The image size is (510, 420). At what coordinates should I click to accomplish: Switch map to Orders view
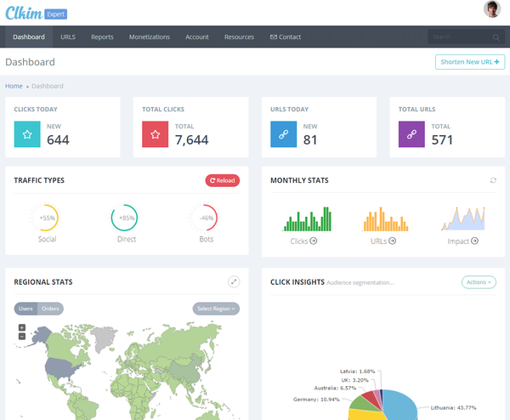tap(50, 309)
